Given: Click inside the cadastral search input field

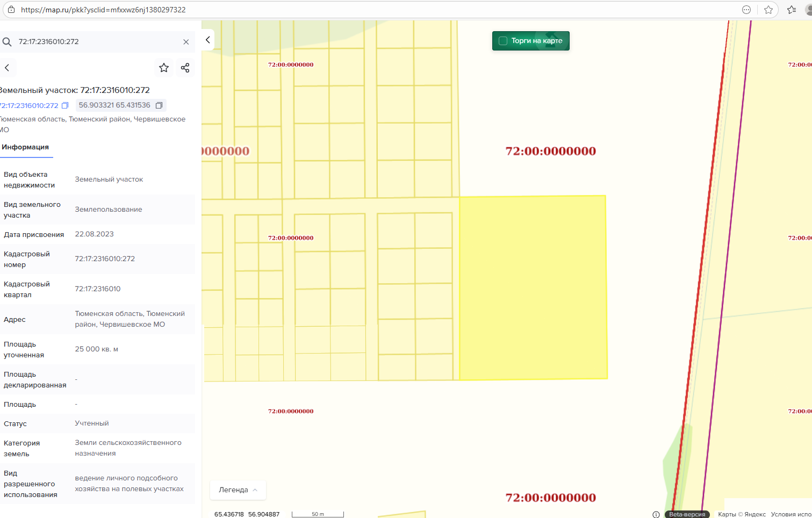Looking at the screenshot, I should coord(97,42).
